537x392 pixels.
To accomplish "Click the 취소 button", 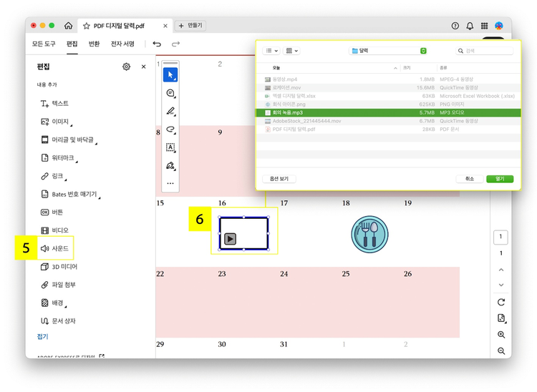I will pos(470,179).
